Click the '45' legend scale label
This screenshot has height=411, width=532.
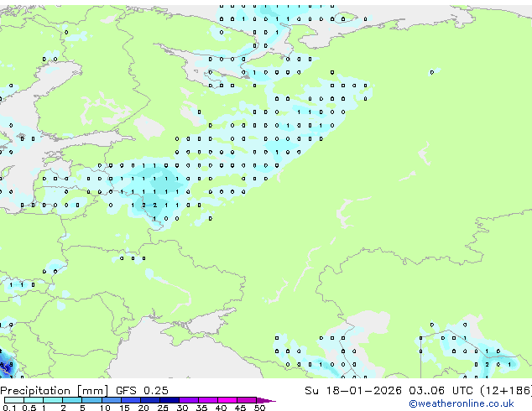pos(240,408)
